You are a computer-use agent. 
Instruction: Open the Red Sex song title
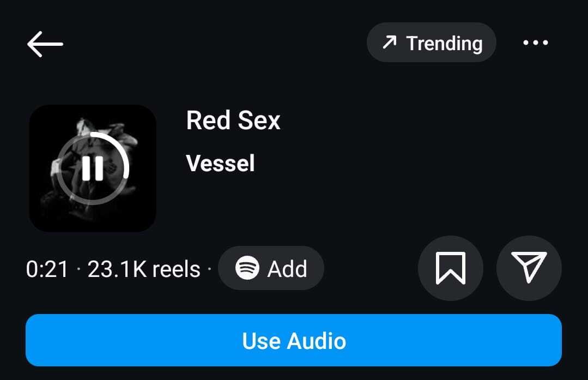click(233, 120)
